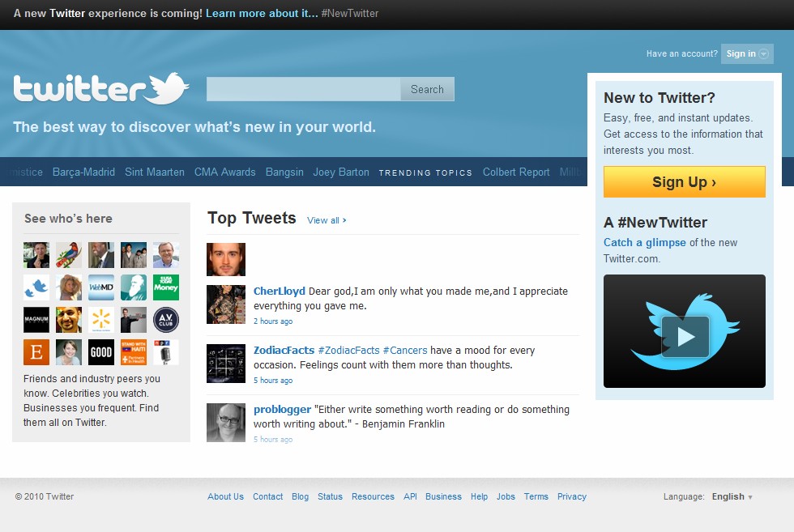Image resolution: width=794 pixels, height=532 pixels.
Task: Click the yellow Sign Up button
Action: [x=685, y=181]
